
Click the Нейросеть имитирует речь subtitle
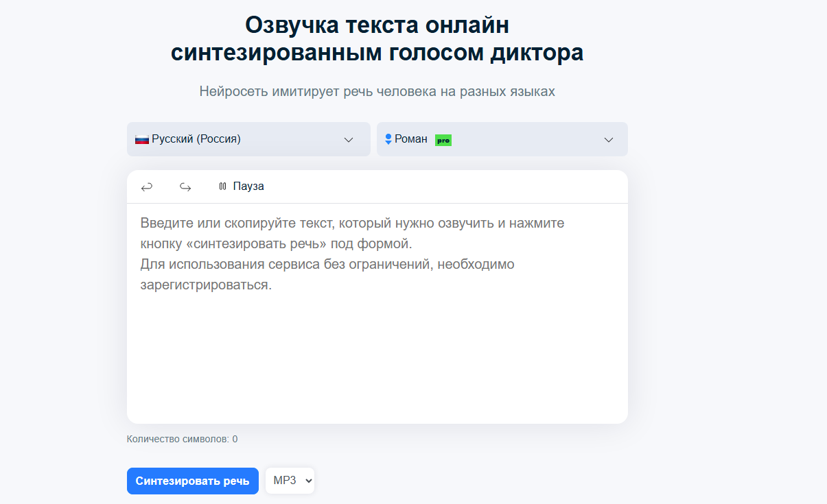coord(377,91)
